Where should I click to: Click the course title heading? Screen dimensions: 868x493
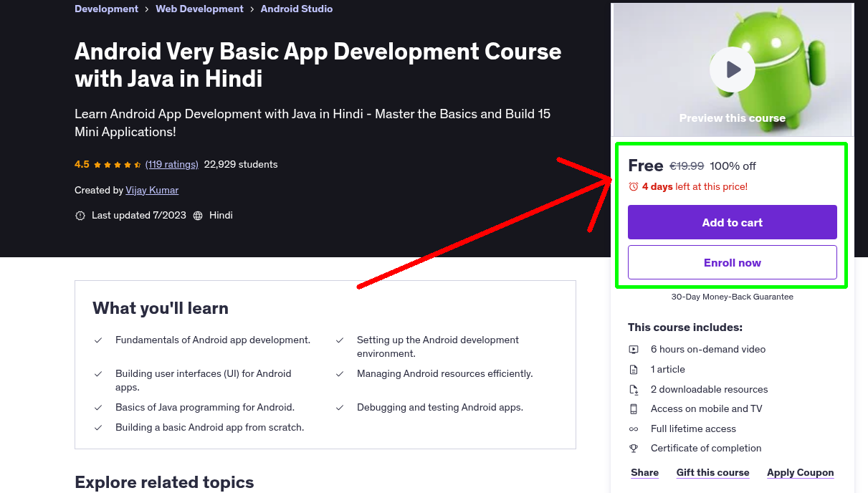[318, 64]
